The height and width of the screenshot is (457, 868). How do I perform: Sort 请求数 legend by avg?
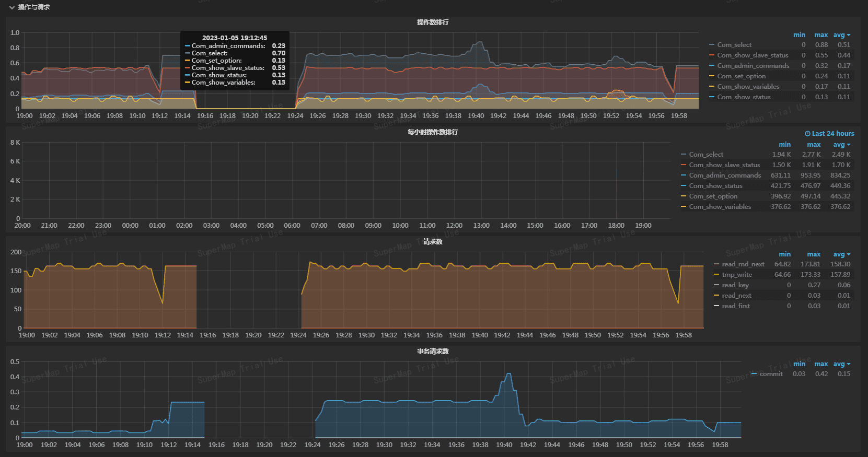841,254
